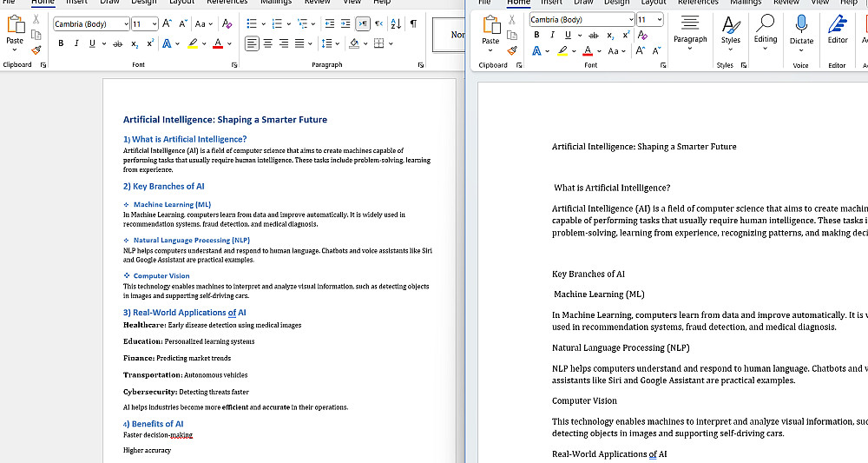Toggle Superscript in left window
868x463 pixels.
click(x=150, y=43)
